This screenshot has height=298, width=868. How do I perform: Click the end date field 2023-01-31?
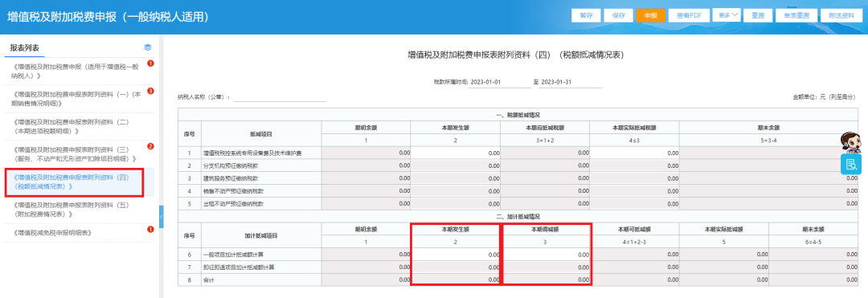[x=570, y=82]
